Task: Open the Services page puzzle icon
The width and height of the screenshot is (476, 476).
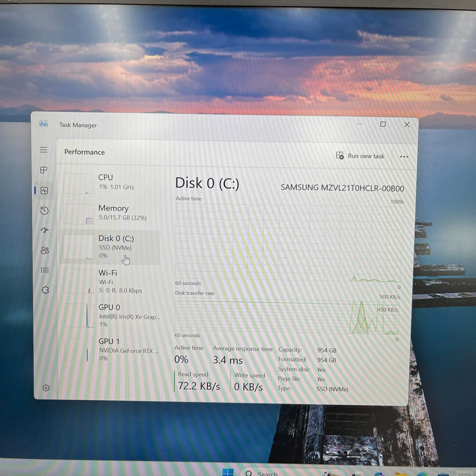Action: click(x=46, y=290)
